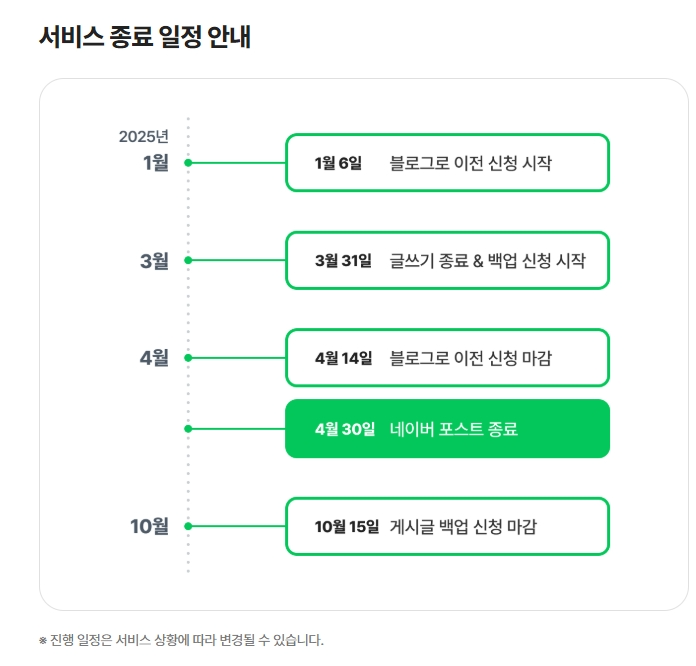Select the 게시글 백업 신청 마감 box
This screenshot has width=696, height=666.
447,526
